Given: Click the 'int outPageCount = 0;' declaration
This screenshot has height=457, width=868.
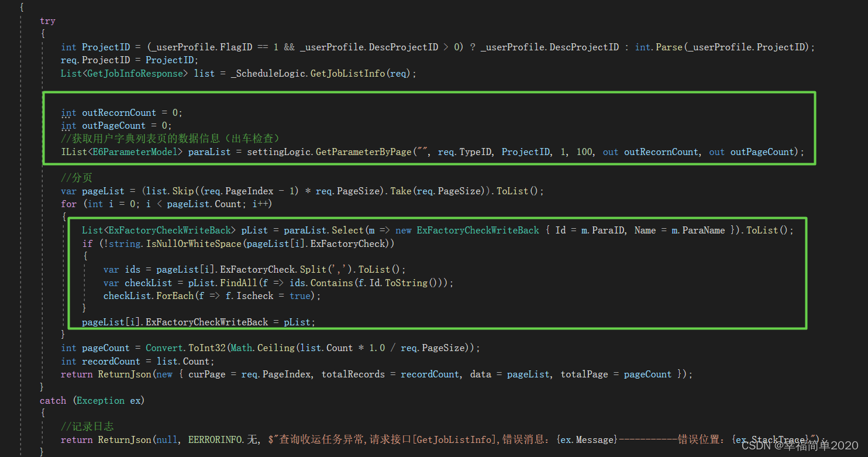Looking at the screenshot, I should point(116,126).
